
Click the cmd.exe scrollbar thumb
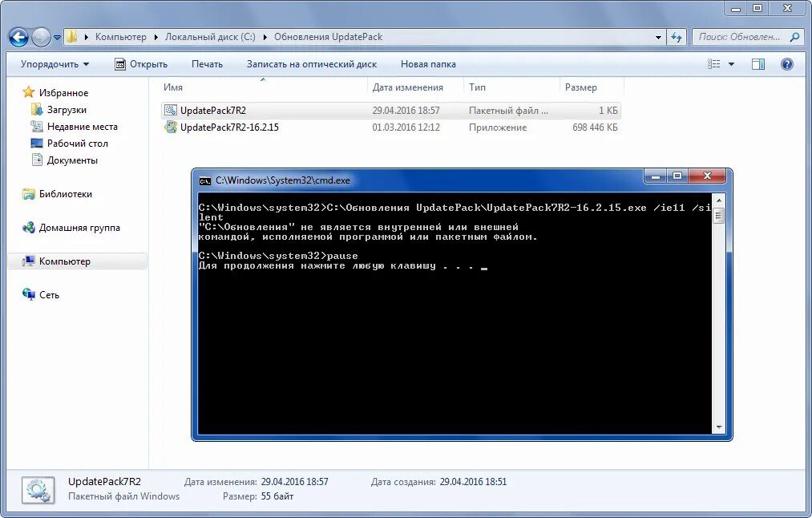(718, 216)
